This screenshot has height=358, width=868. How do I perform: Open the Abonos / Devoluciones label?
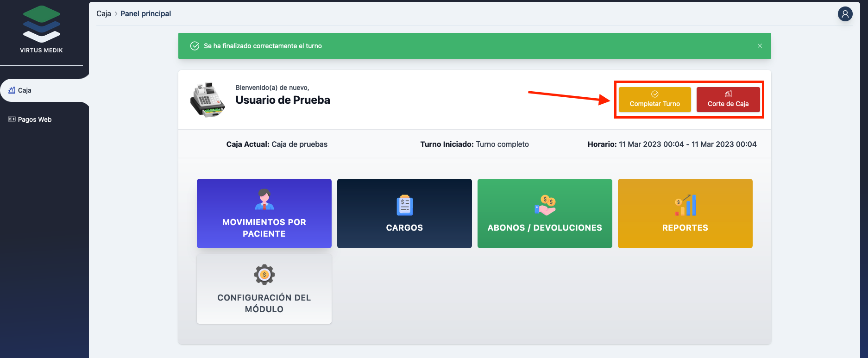tap(545, 228)
